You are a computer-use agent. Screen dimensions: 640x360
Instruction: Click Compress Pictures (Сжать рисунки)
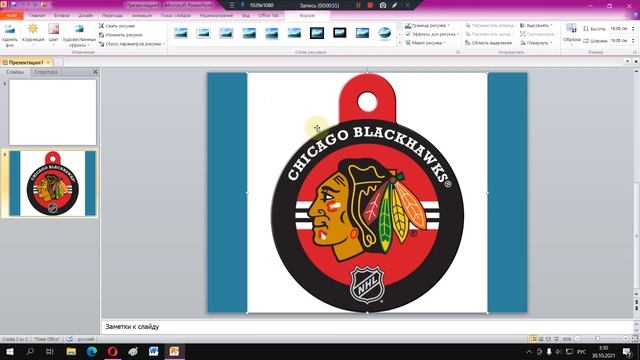[x=117, y=26]
